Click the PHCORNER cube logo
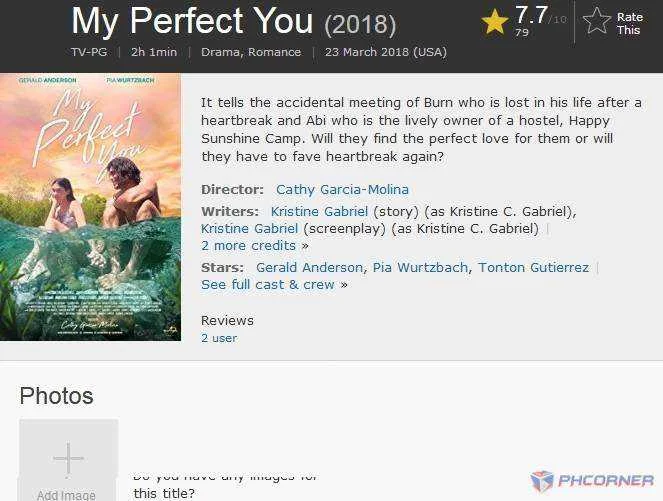Image resolution: width=663 pixels, height=501 pixels. (x=542, y=481)
